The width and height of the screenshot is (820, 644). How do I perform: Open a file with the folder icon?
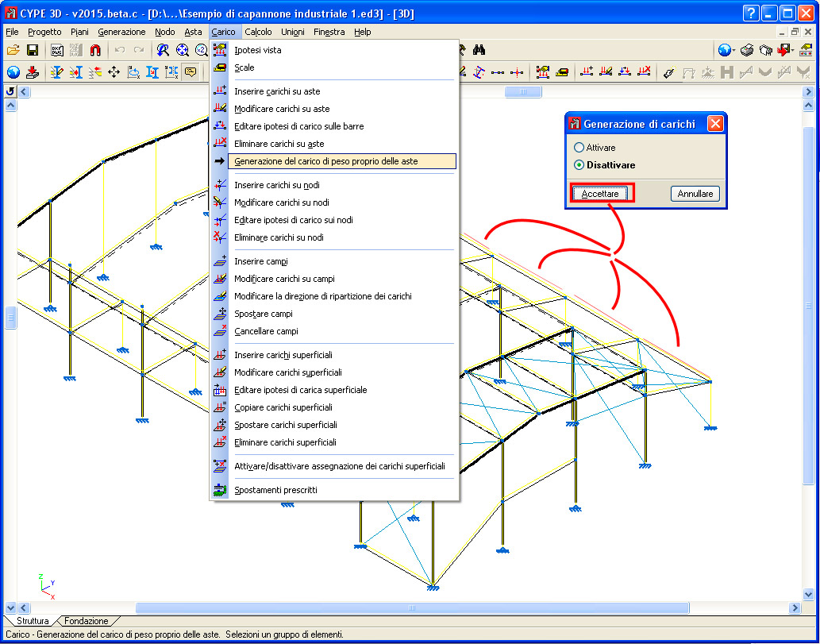pyautogui.click(x=13, y=50)
